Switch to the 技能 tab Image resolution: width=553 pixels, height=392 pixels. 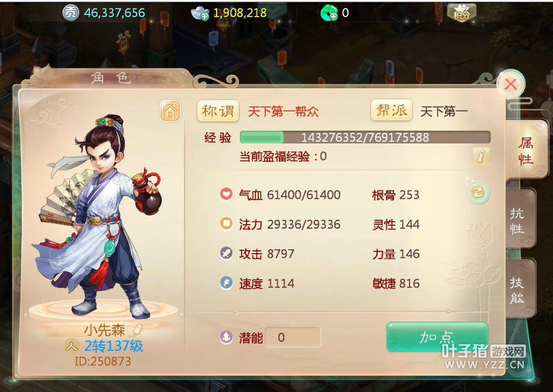coord(520,290)
